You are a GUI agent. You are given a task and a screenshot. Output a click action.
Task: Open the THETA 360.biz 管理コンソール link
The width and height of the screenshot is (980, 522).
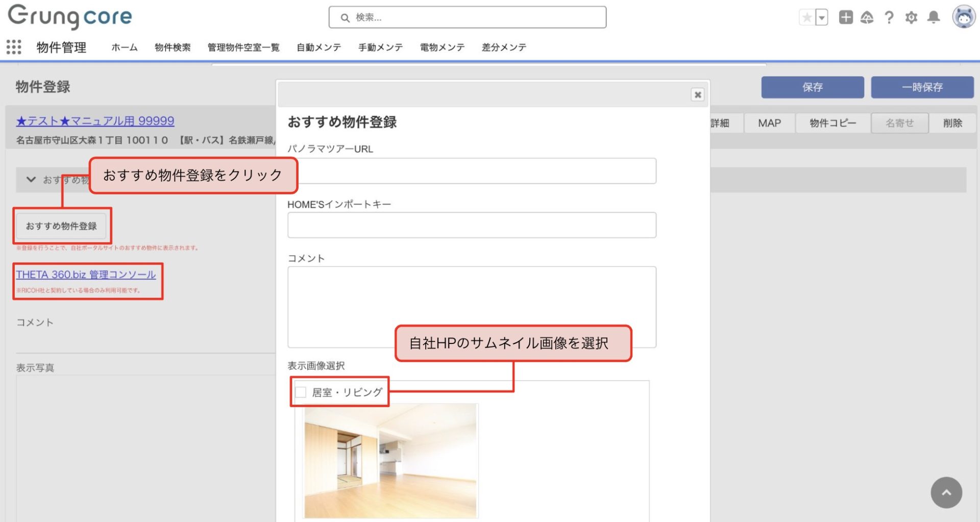tap(86, 275)
